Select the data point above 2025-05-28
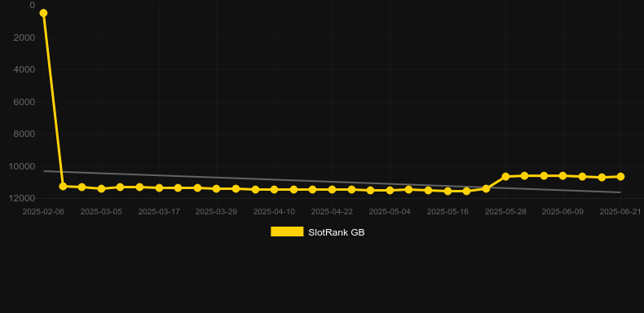Viewport: 644px width, 313px height. pos(505,176)
